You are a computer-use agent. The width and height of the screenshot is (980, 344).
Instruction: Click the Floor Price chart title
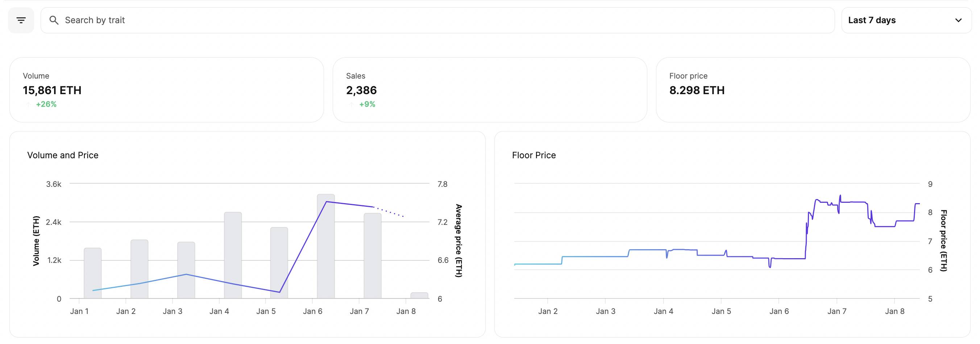coord(534,155)
